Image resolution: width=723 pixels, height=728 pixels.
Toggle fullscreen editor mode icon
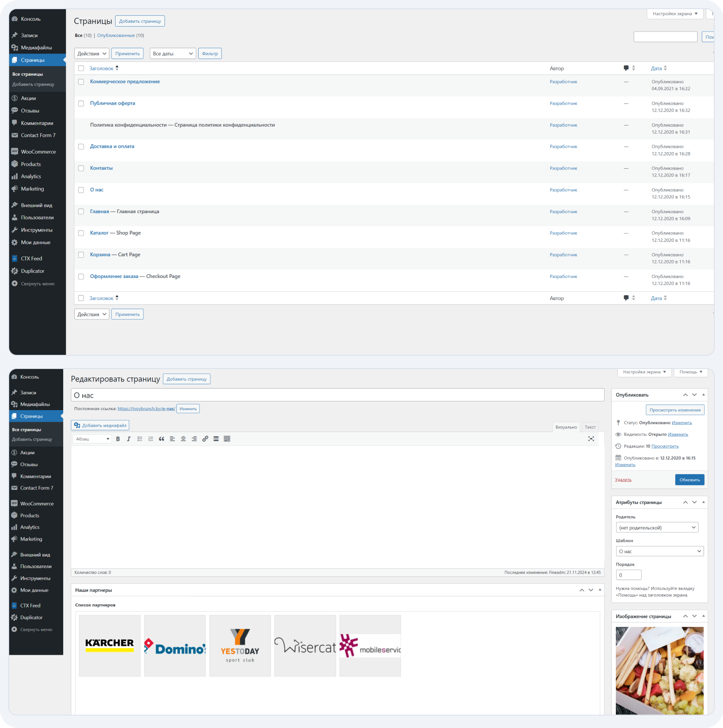click(591, 439)
